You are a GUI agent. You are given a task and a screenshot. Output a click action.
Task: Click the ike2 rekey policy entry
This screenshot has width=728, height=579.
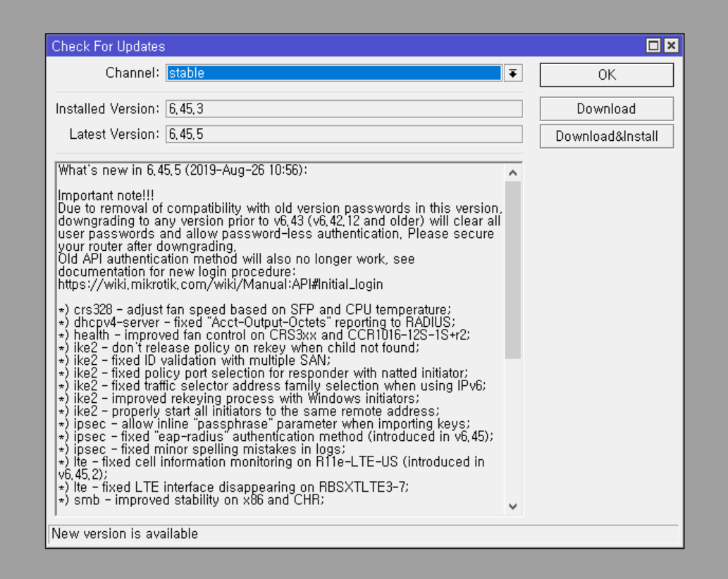(x=239, y=347)
